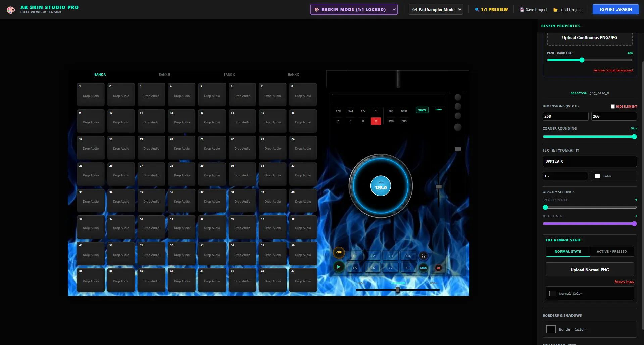644x345 pixels.
Task: Click the jog wheel BPM 128.0 center
Action: 381,186
